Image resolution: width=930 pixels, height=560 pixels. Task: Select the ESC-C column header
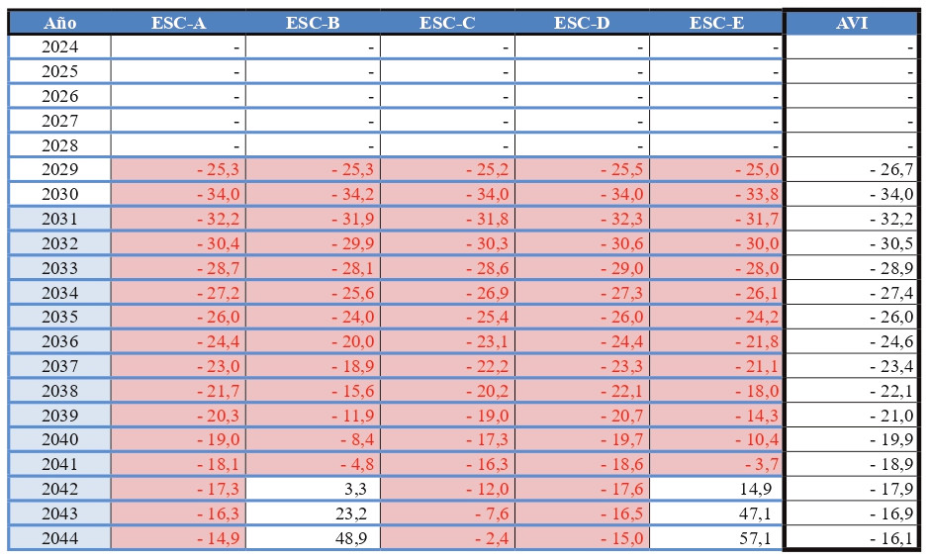tap(447, 23)
